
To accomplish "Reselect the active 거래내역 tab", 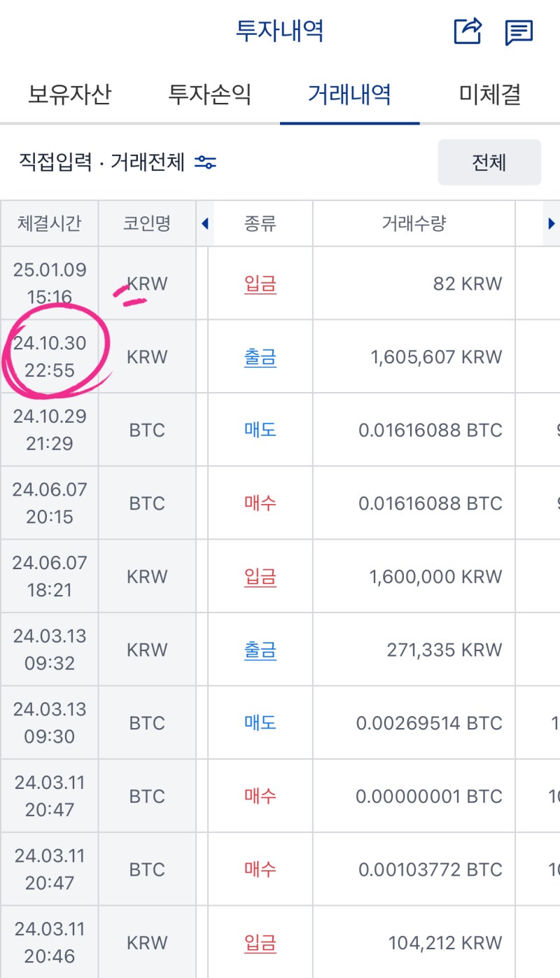I will point(348,96).
